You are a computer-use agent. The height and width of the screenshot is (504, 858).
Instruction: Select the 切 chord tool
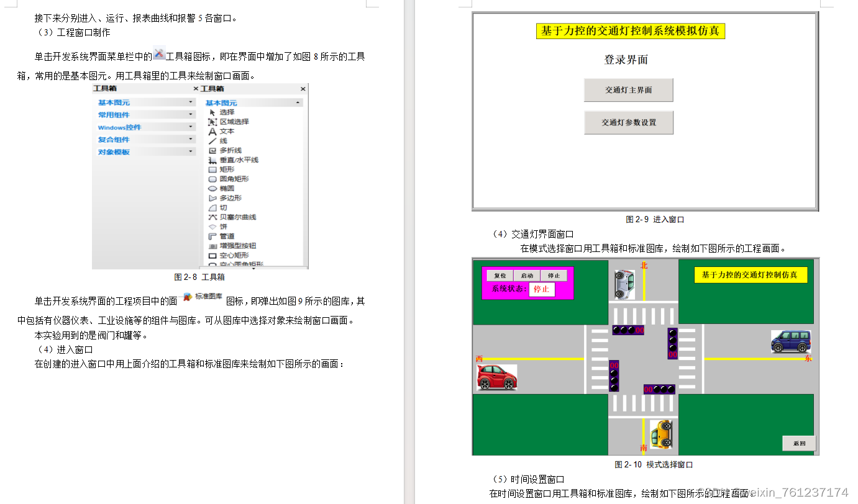(x=217, y=208)
